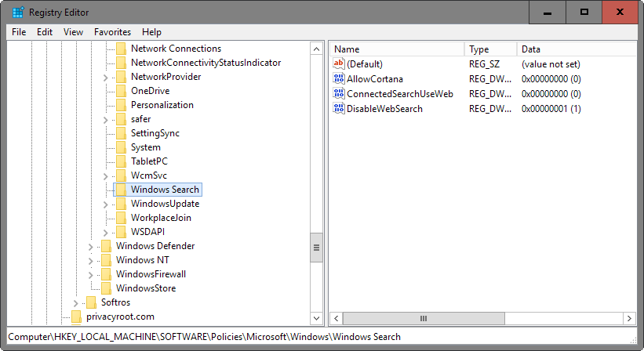The height and width of the screenshot is (351, 644).
Task: Click the WSDAPI folder icon
Action: [x=121, y=232]
